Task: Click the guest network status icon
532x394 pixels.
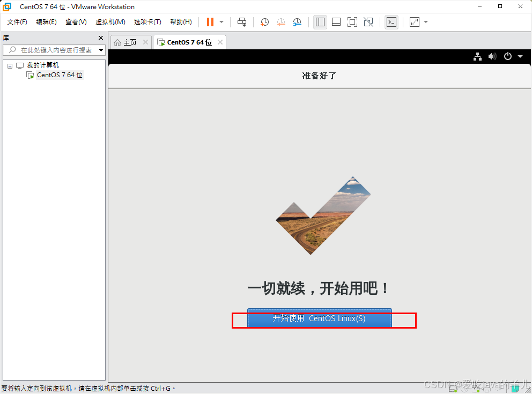Action: [477, 57]
